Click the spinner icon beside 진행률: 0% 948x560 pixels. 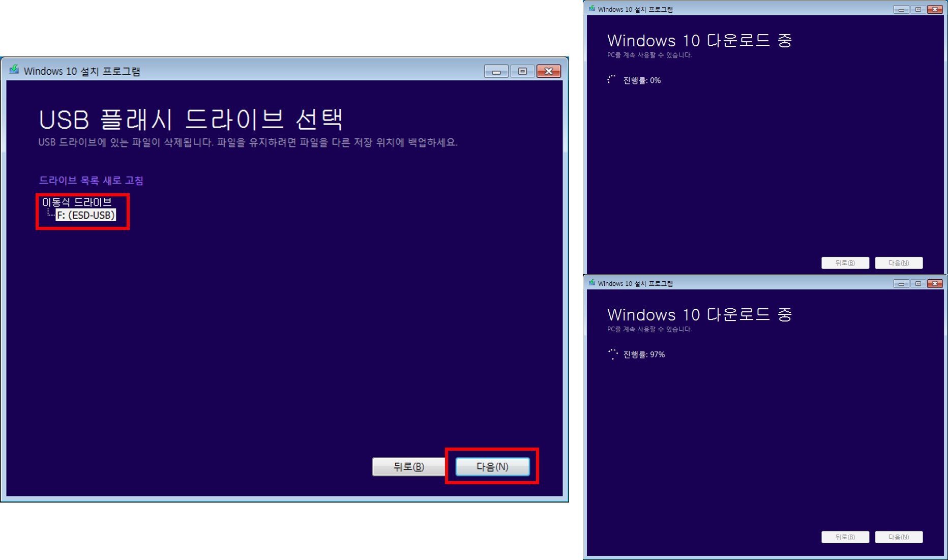(612, 80)
